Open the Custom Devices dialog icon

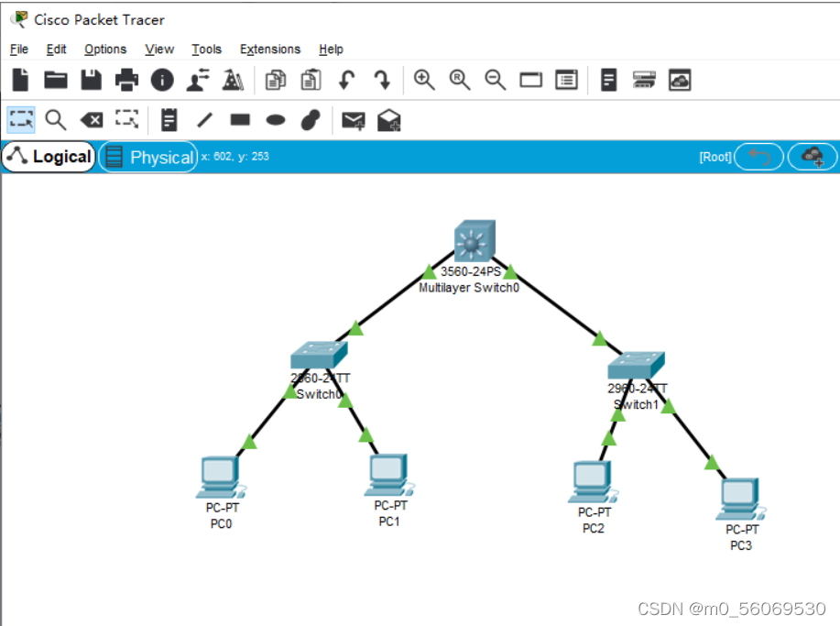pos(608,80)
